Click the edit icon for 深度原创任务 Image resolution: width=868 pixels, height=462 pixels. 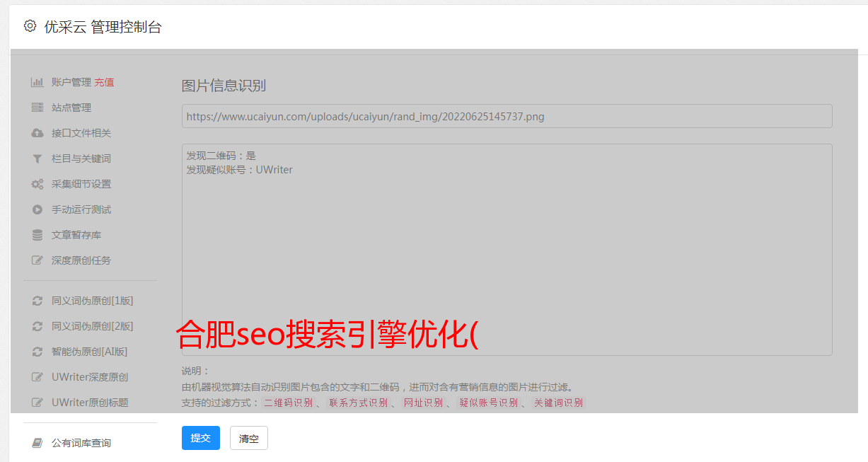pos(37,260)
